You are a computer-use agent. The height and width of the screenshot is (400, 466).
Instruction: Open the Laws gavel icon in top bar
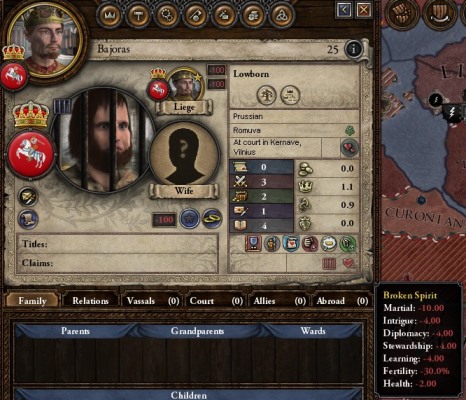tap(137, 15)
